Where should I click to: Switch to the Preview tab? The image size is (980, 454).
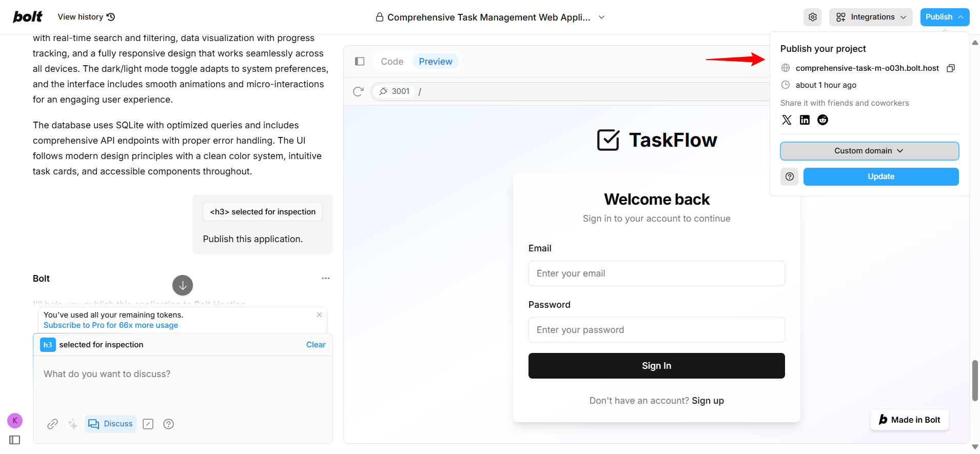click(436, 62)
